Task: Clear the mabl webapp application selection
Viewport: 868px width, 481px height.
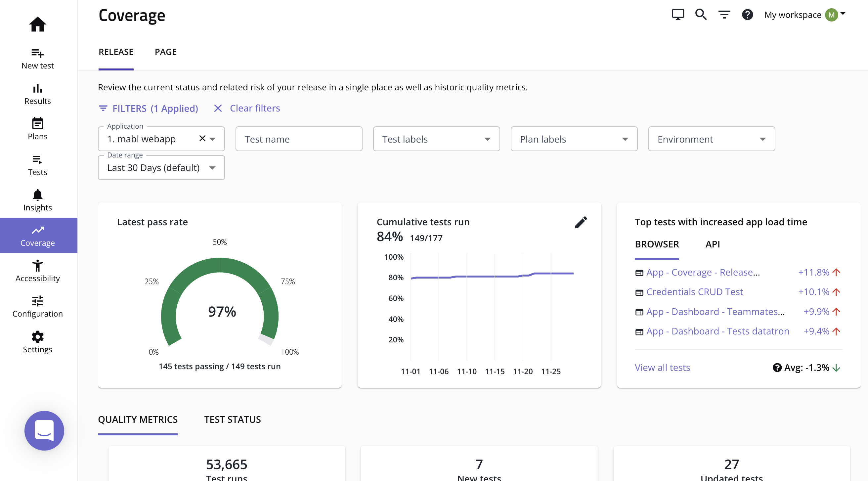Action: (202, 139)
